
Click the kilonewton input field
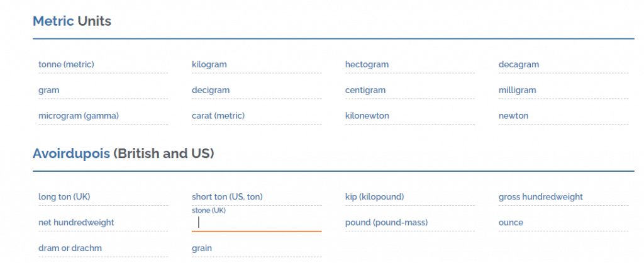[409, 116]
